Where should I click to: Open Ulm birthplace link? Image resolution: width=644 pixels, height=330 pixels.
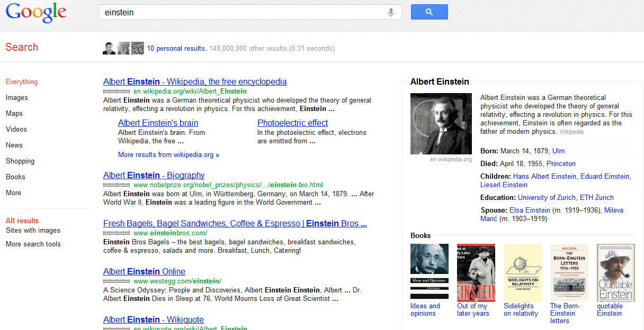(558, 151)
